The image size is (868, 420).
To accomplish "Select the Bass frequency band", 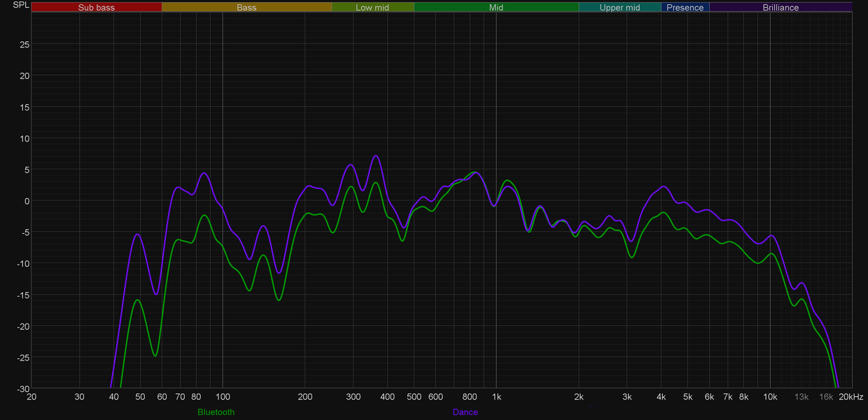I will 246,7.
